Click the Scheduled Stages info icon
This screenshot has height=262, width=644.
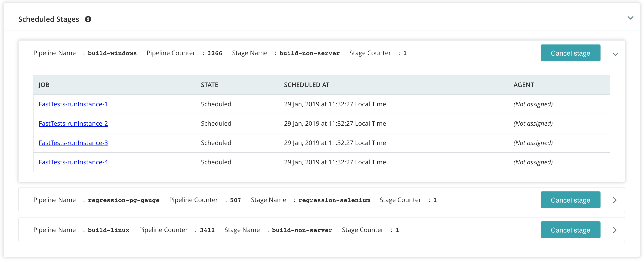(x=88, y=19)
